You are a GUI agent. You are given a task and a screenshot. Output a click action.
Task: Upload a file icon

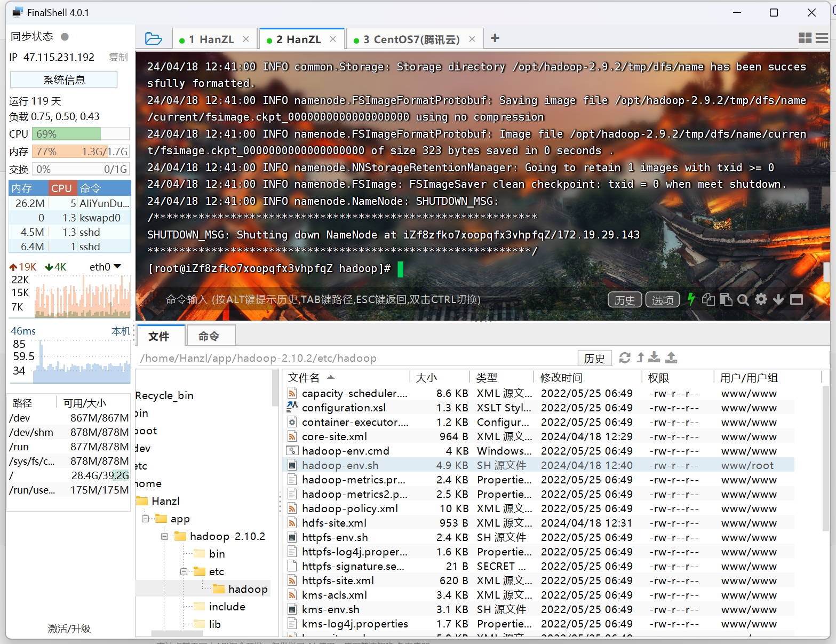pyautogui.click(x=672, y=357)
